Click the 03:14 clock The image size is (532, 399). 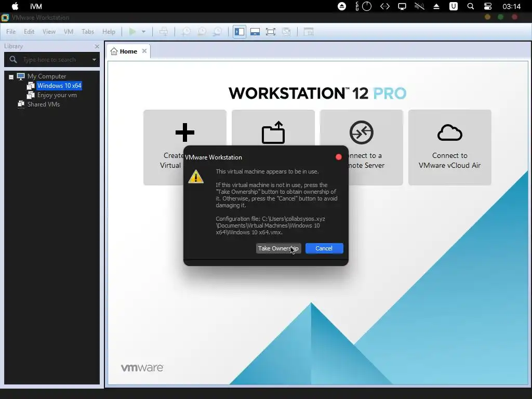tap(511, 6)
